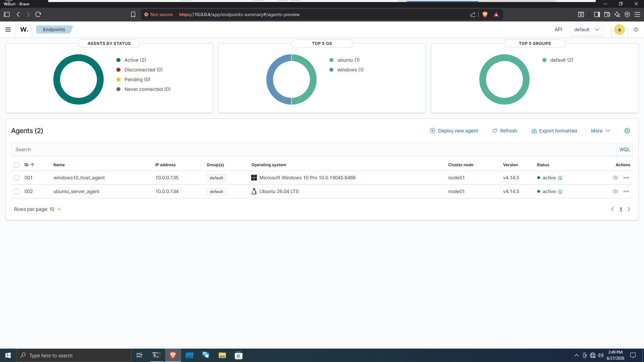644x362 pixels.
Task: Go to previous page of agents
Action: (x=612, y=209)
